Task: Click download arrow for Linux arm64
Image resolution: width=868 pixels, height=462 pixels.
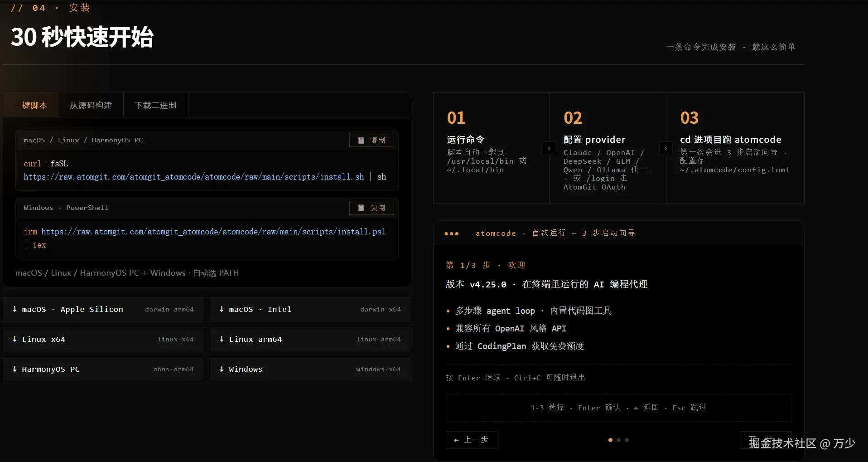Action: coord(222,339)
